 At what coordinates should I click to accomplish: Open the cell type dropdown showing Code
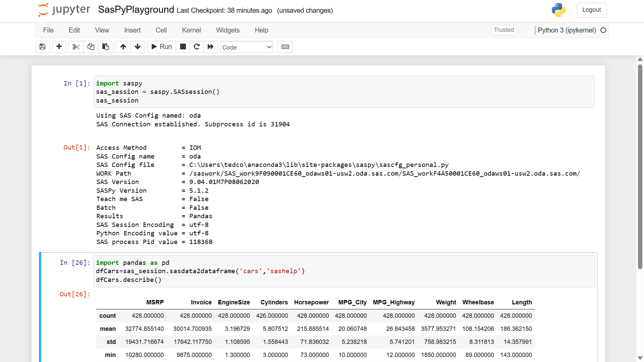click(x=247, y=47)
